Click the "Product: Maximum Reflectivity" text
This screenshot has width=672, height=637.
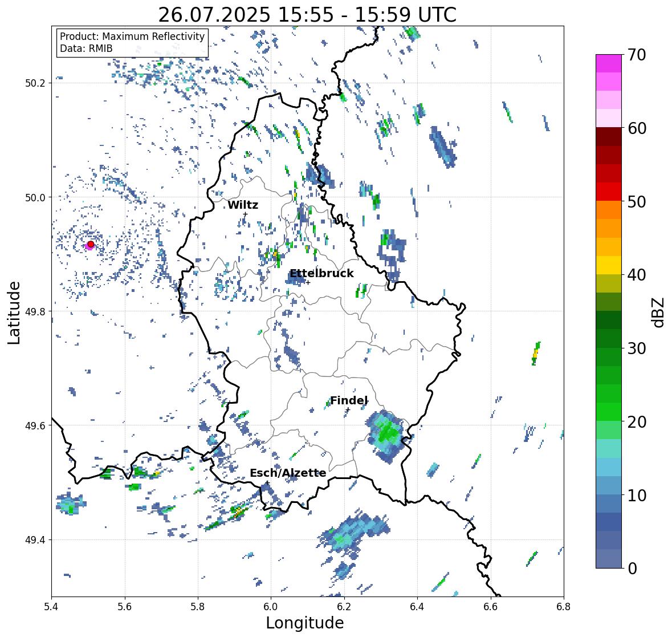(x=132, y=36)
